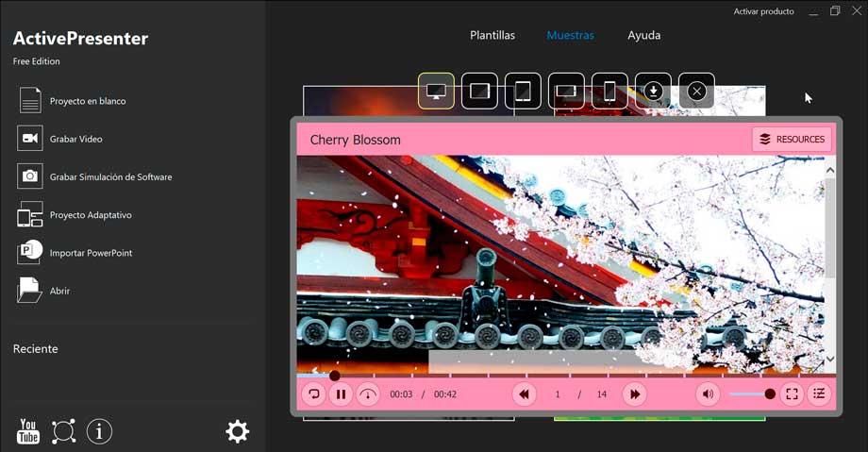The height and width of the screenshot is (452, 868).
Task: Choose Grabar Simulación de Software
Action: (95, 176)
